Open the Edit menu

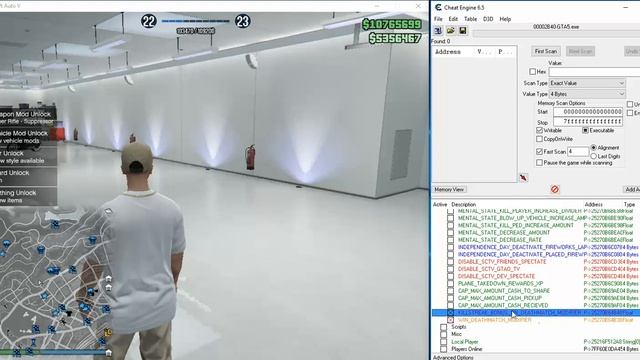[453, 19]
